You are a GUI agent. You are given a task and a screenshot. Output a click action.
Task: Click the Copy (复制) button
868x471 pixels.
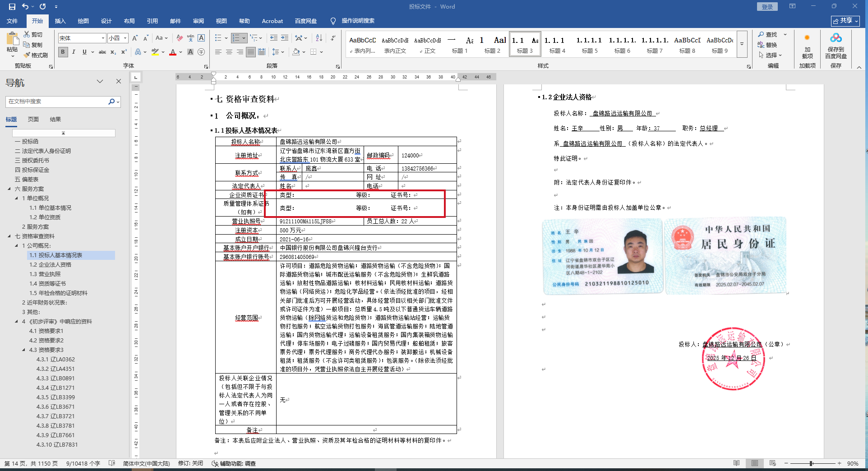click(32, 45)
